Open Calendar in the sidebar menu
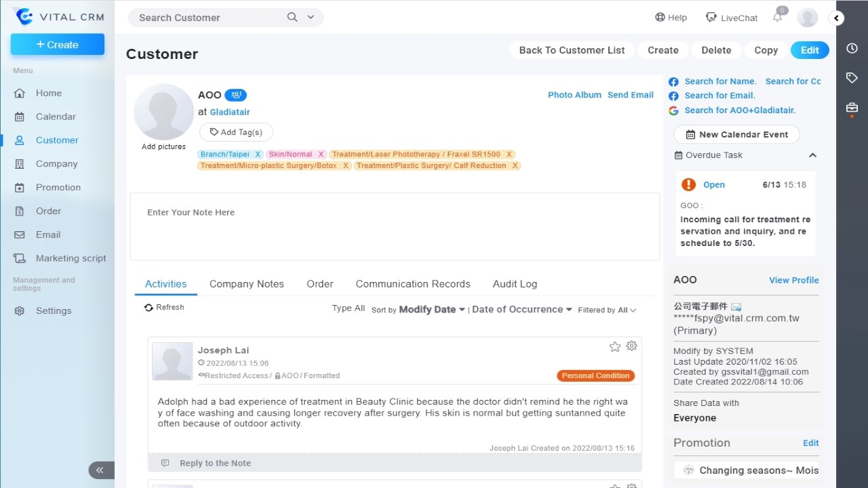The width and height of the screenshot is (868, 488). click(x=56, y=117)
